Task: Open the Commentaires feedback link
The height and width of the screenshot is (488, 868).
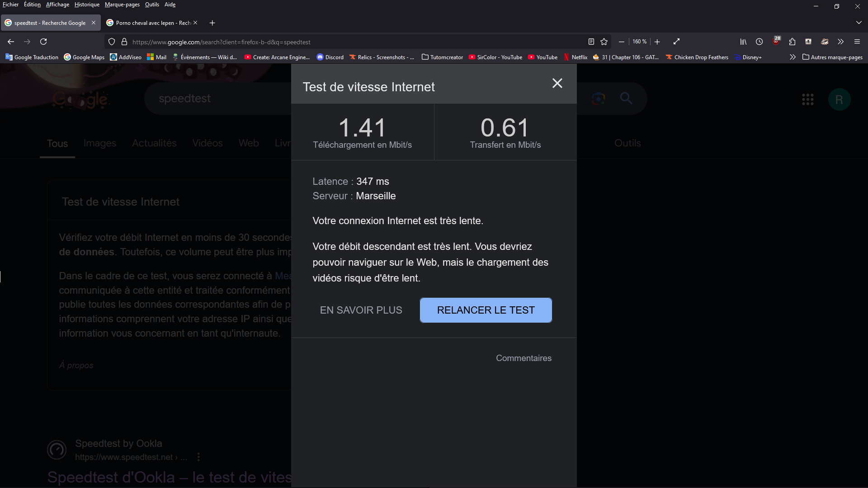Action: (524, 358)
